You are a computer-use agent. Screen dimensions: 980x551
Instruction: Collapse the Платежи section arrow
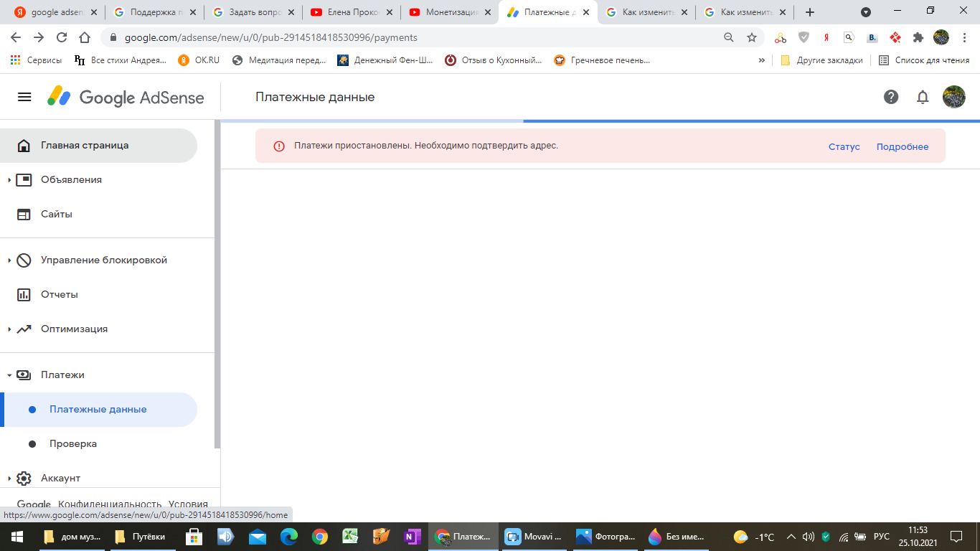click(9, 375)
